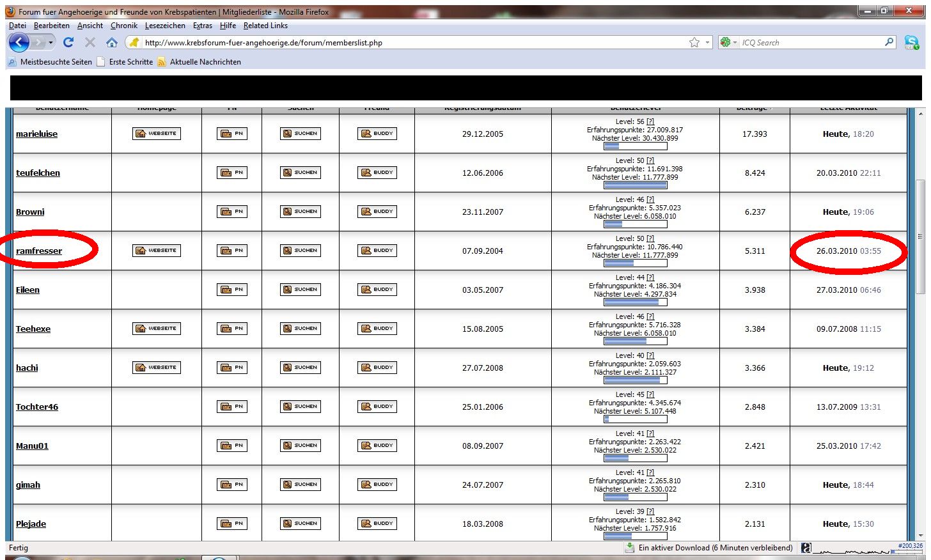Viewport: 931px width, 560px height.
Task: Send PN to Manu01
Action: (x=231, y=446)
